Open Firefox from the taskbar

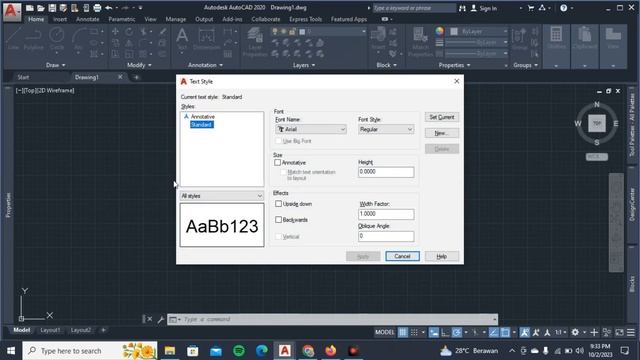tap(331, 351)
